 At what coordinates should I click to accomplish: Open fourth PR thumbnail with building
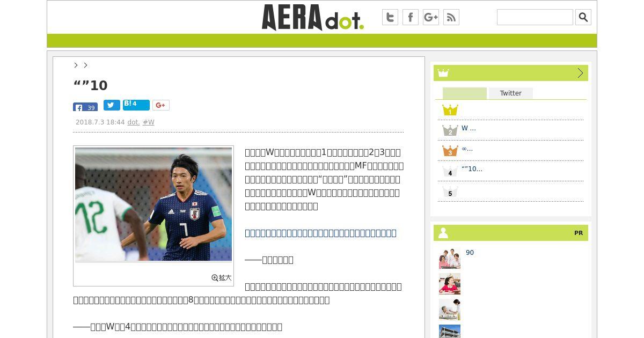coord(450,332)
